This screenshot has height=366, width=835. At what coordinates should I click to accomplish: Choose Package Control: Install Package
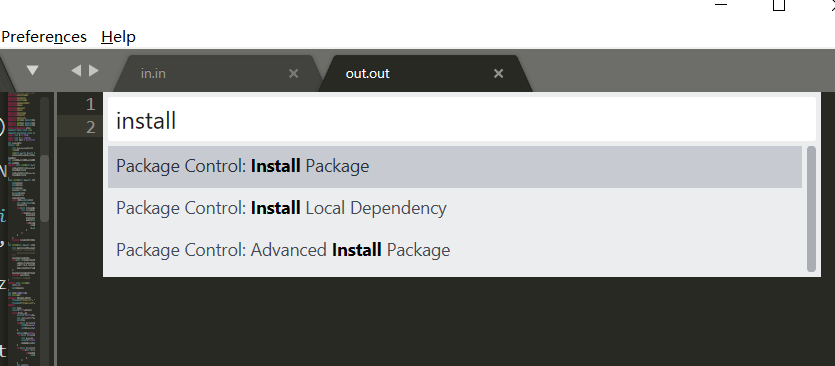pos(455,166)
